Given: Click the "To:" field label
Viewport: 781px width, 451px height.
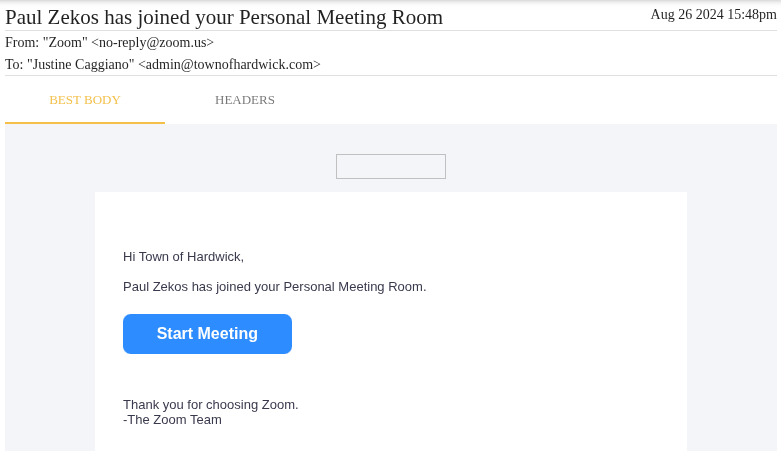Looking at the screenshot, I should pos(14,65).
